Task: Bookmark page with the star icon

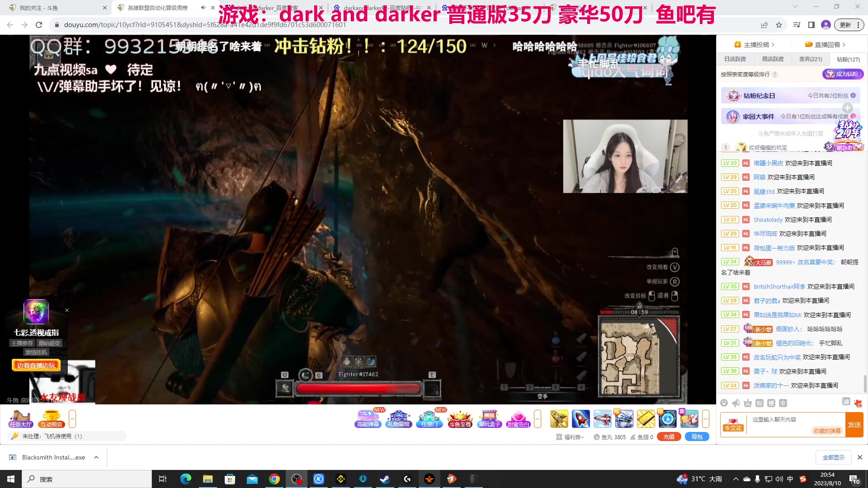Action: click(x=779, y=25)
